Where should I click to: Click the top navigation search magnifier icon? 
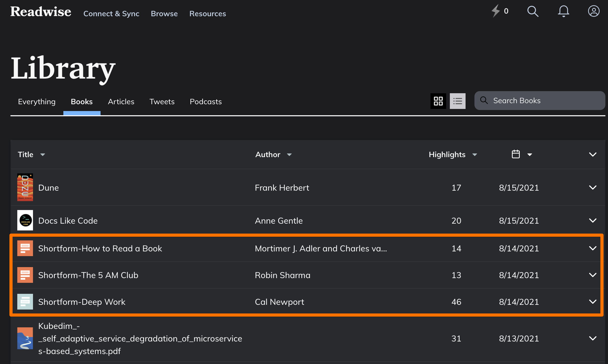point(533,11)
